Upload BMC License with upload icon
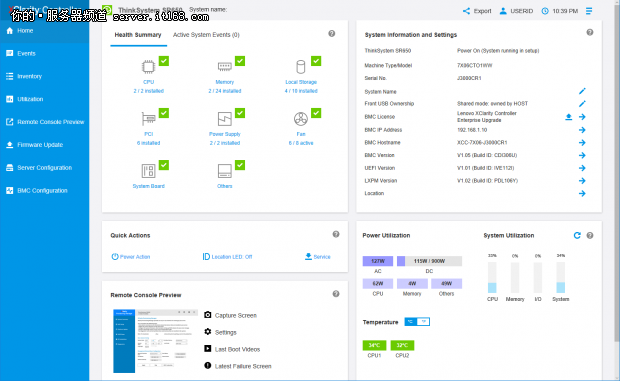 [x=569, y=117]
